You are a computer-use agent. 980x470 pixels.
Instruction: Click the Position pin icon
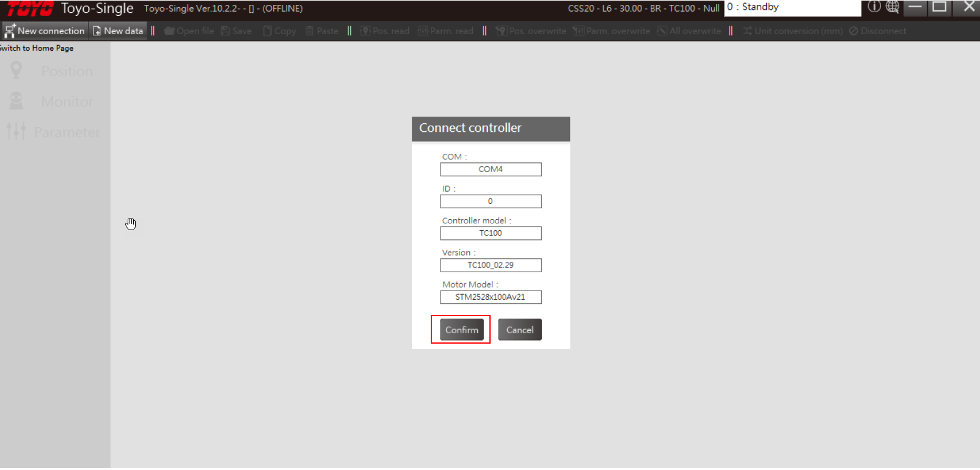tap(16, 71)
